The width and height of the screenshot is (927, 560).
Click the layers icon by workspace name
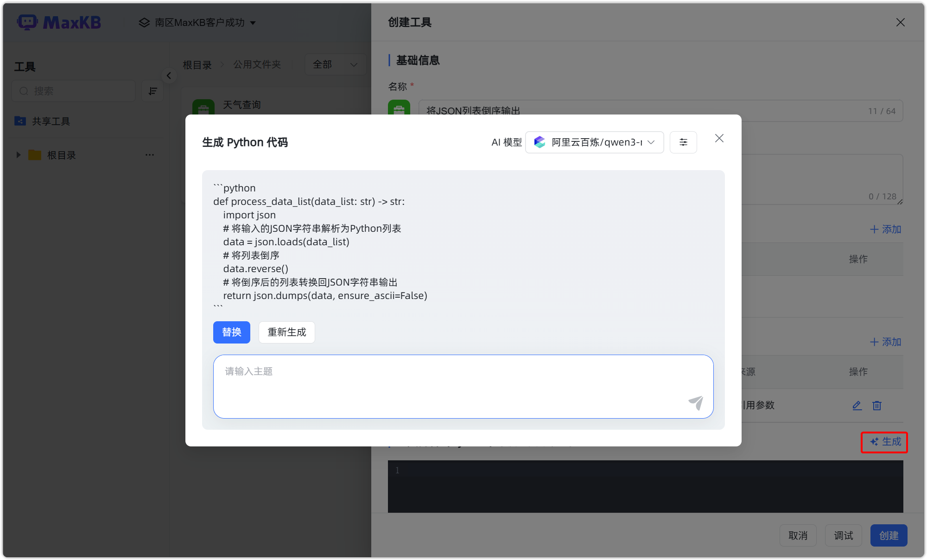(x=144, y=22)
